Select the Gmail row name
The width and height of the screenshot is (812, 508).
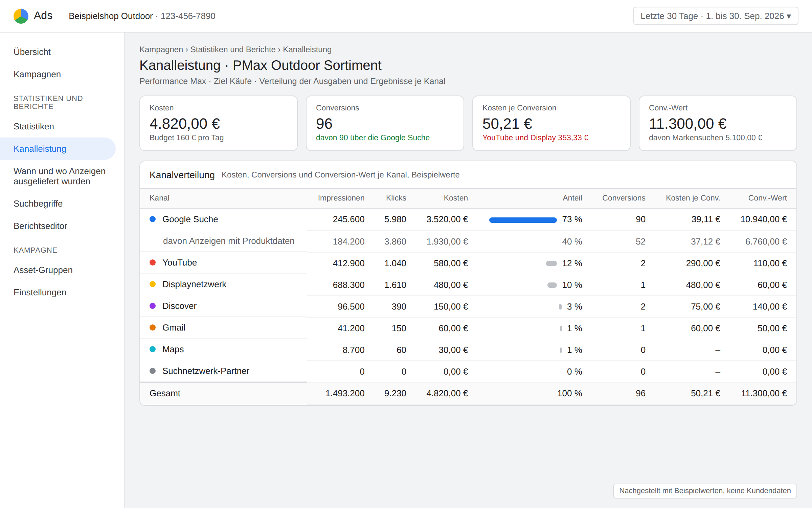174,327
